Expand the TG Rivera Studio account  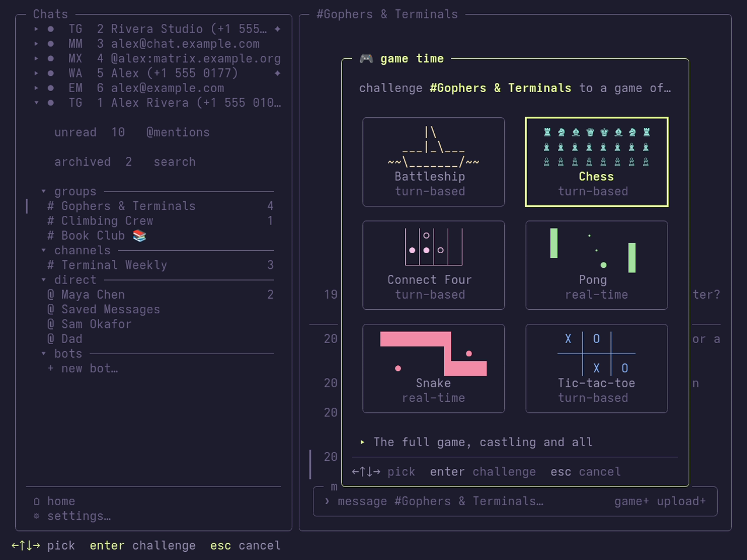pos(36,29)
